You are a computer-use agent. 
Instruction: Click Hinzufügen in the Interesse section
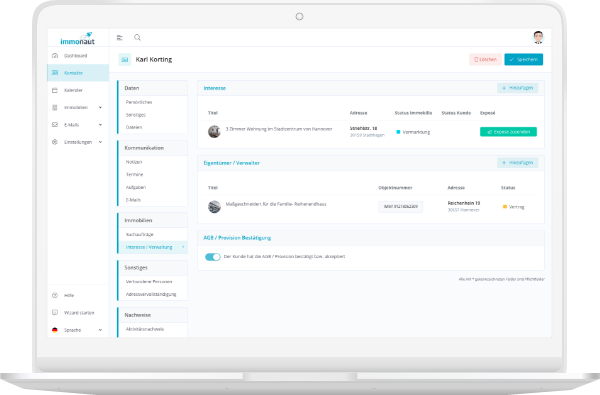coord(518,88)
